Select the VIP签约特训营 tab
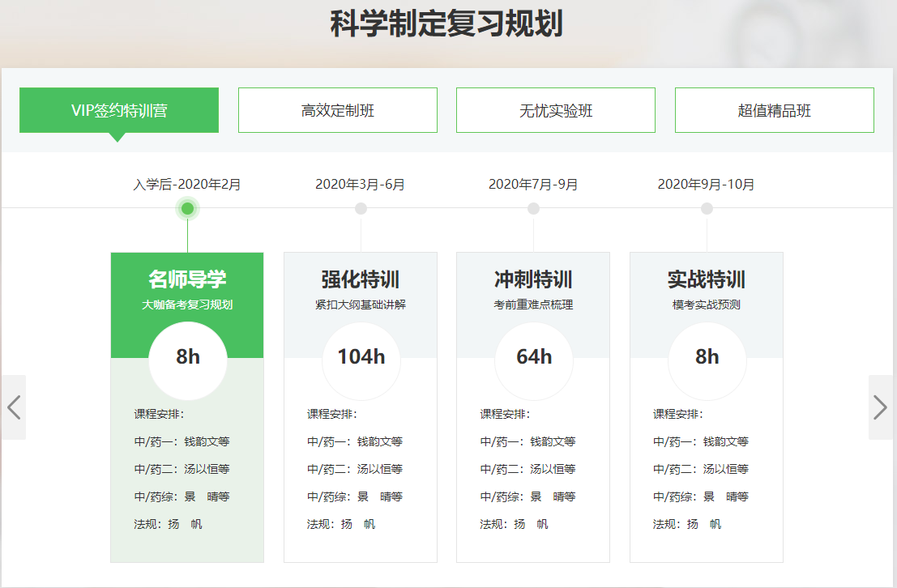The height and width of the screenshot is (588, 897). 119,110
